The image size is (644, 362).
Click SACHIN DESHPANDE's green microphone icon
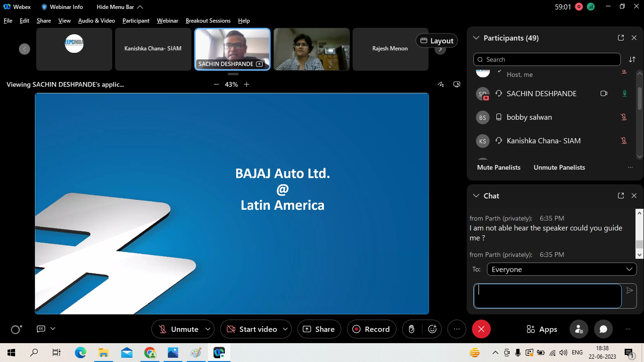625,93
